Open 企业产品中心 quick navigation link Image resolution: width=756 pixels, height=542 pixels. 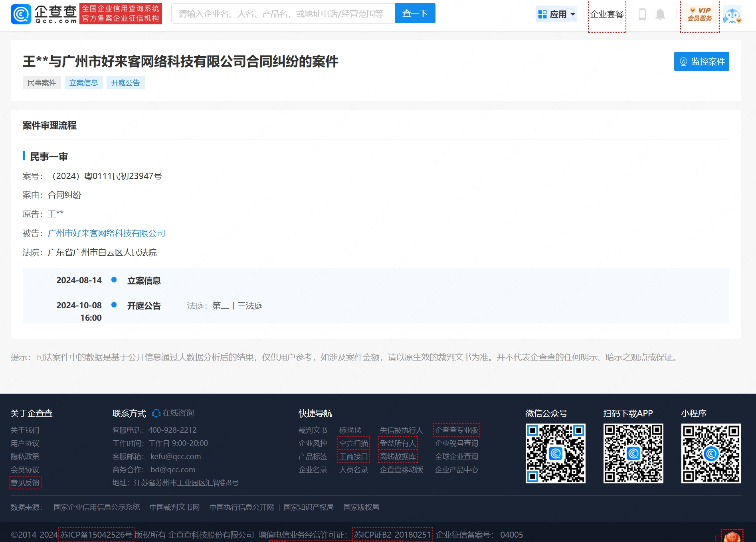457,469
